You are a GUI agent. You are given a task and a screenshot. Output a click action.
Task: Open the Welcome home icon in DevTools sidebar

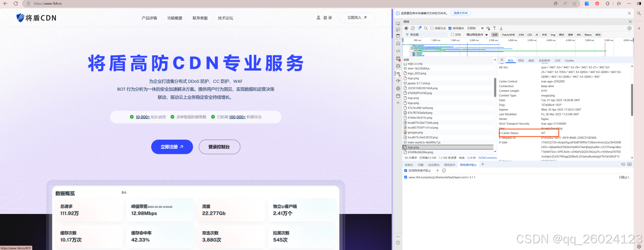pos(398,43)
